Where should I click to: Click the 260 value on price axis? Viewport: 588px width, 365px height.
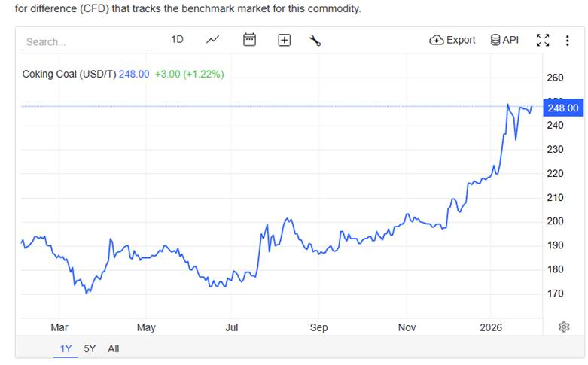tap(555, 78)
